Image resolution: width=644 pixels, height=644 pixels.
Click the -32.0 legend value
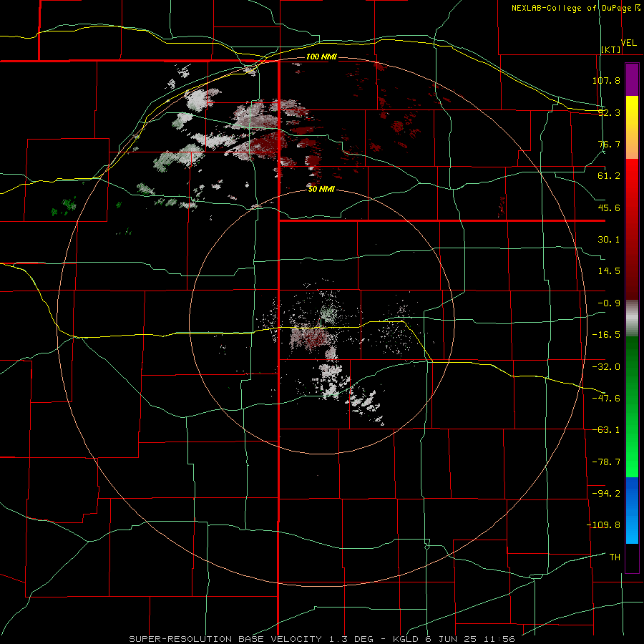point(606,367)
